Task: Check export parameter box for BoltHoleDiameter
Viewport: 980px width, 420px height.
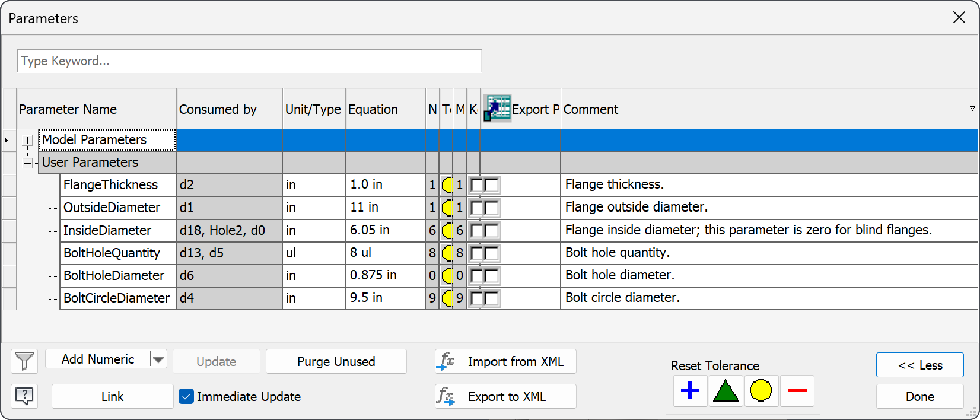Action: point(492,275)
